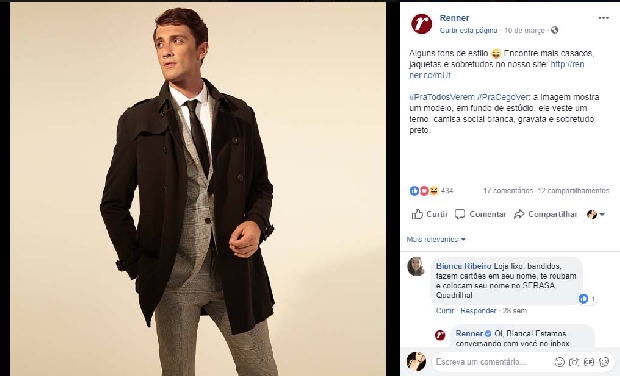Screen dimensions: 620x376
Task: Add a GIF to the comment
Action: [589, 362]
